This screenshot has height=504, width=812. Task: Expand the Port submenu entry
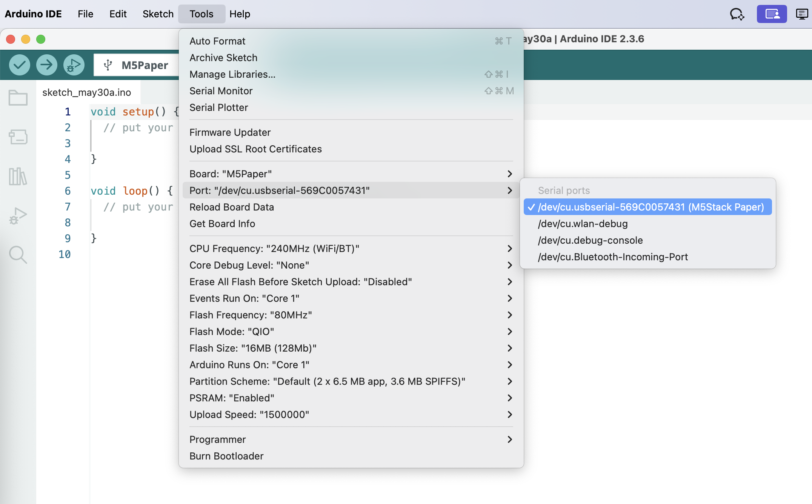(x=351, y=190)
